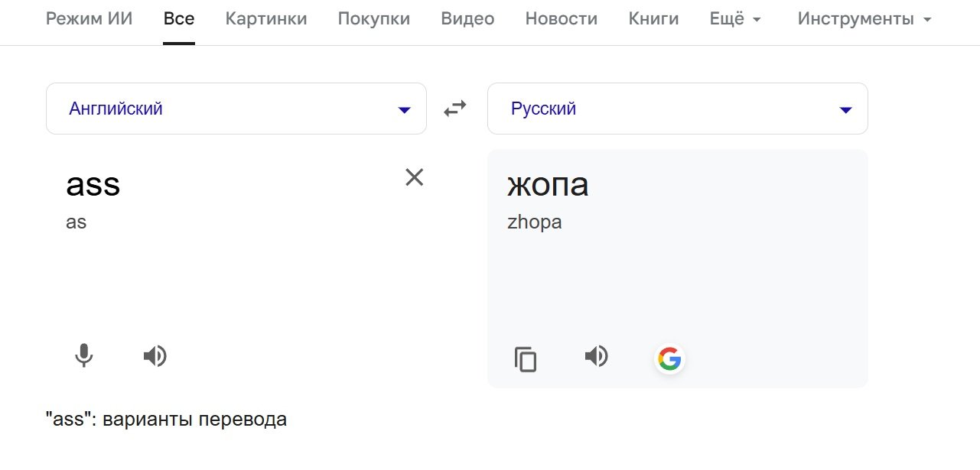Select the Книги tab
The width and height of the screenshot is (980, 470).
[653, 19]
